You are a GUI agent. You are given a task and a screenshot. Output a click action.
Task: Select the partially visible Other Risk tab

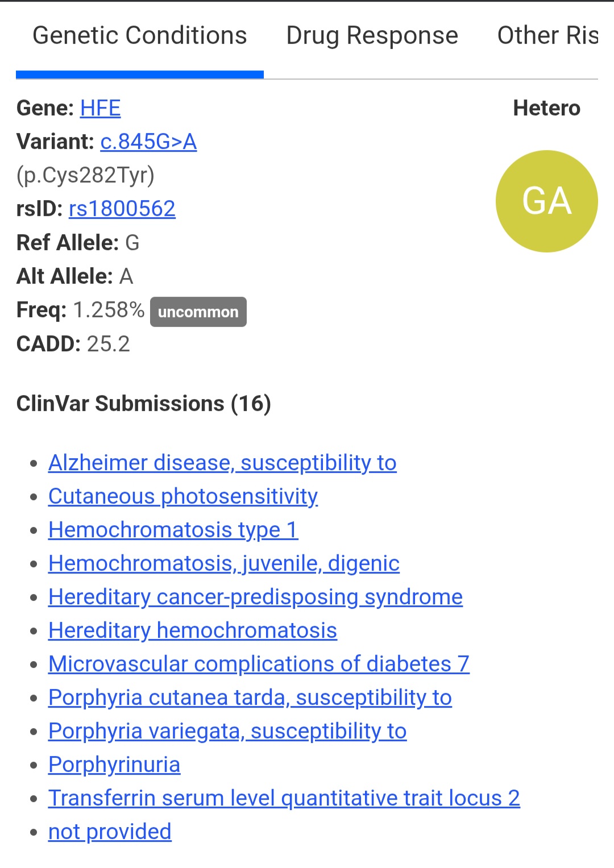547,36
